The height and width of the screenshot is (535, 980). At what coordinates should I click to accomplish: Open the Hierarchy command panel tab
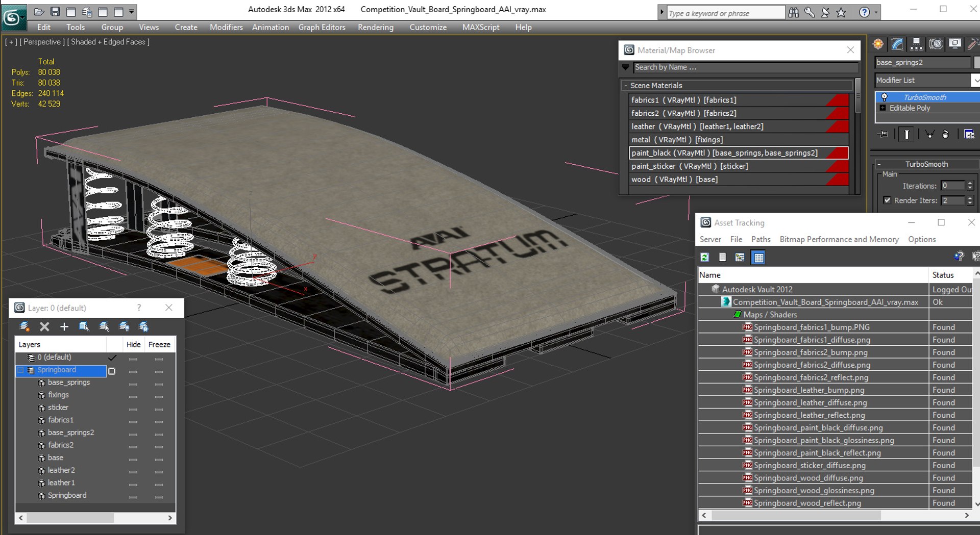pos(916,44)
